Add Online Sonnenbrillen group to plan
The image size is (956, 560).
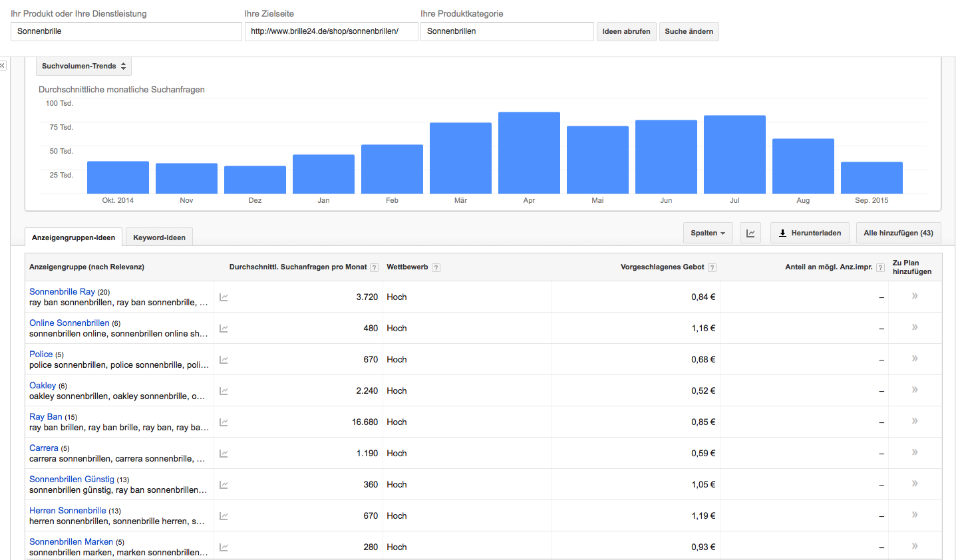pyautogui.click(x=915, y=327)
